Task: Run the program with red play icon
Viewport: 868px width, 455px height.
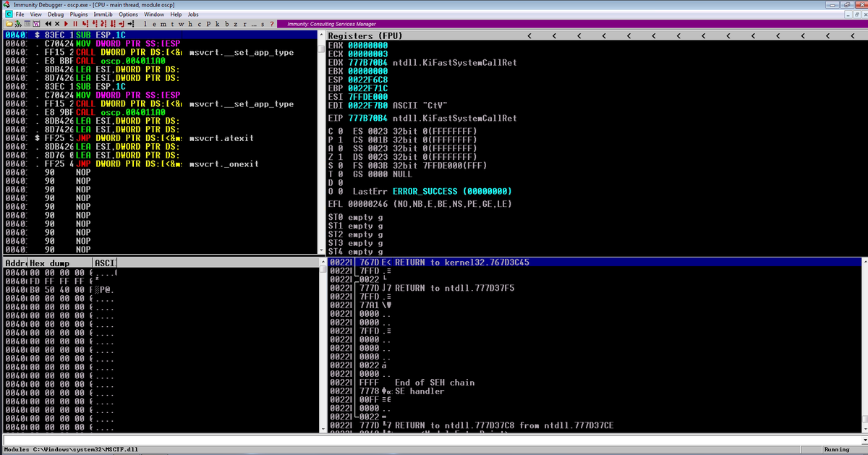Action: (x=66, y=24)
